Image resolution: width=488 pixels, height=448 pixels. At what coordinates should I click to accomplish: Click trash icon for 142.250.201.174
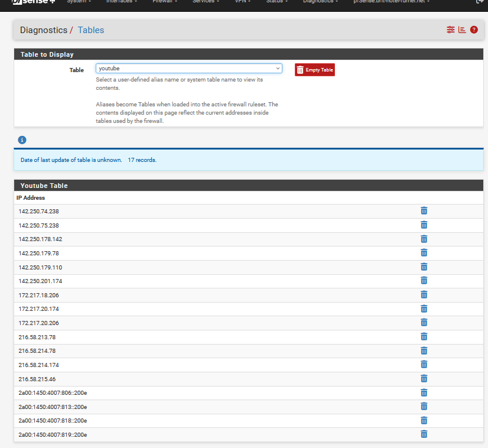click(x=424, y=281)
